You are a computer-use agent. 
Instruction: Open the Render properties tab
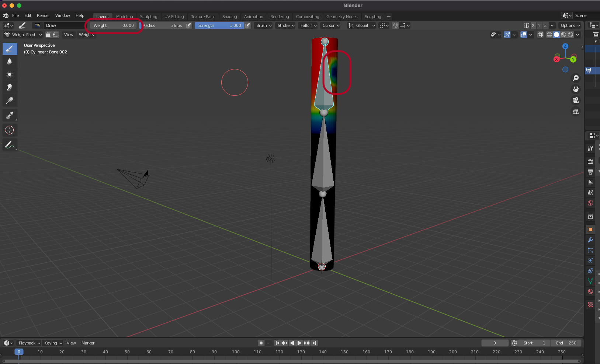click(x=590, y=161)
